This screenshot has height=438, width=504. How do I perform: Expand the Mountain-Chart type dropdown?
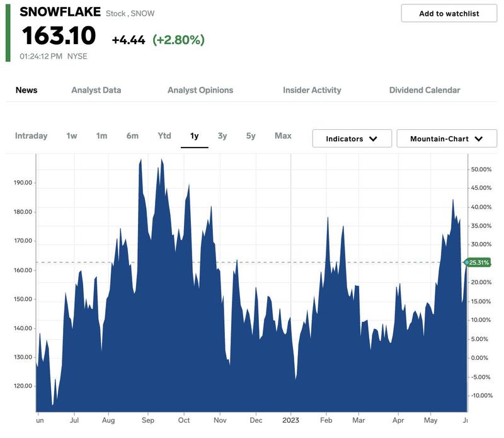pyautogui.click(x=447, y=139)
